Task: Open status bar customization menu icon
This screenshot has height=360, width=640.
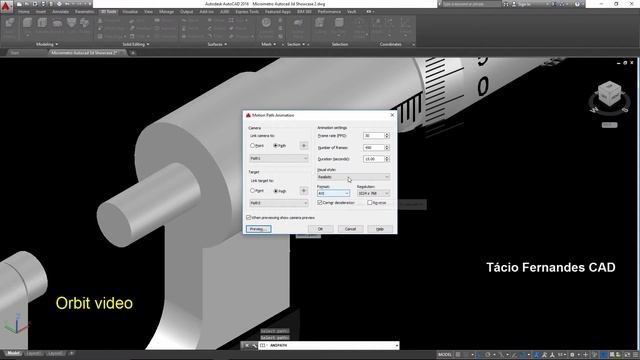Action: pos(636,355)
